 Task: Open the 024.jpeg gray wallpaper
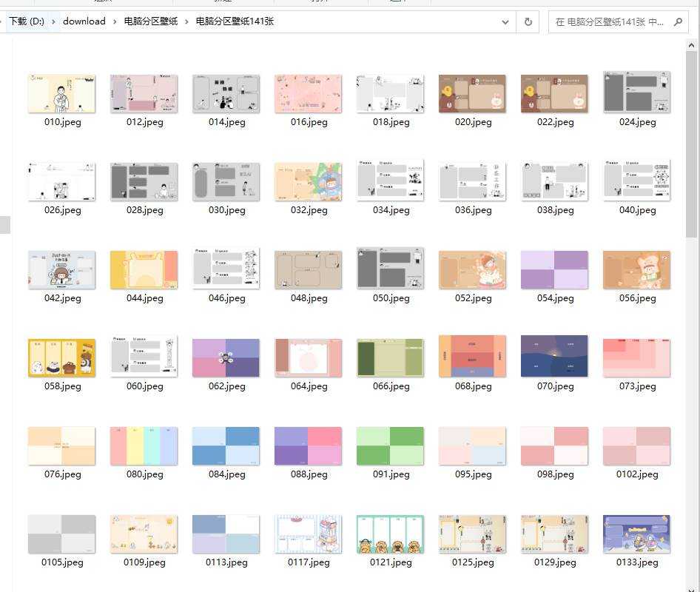tap(636, 93)
